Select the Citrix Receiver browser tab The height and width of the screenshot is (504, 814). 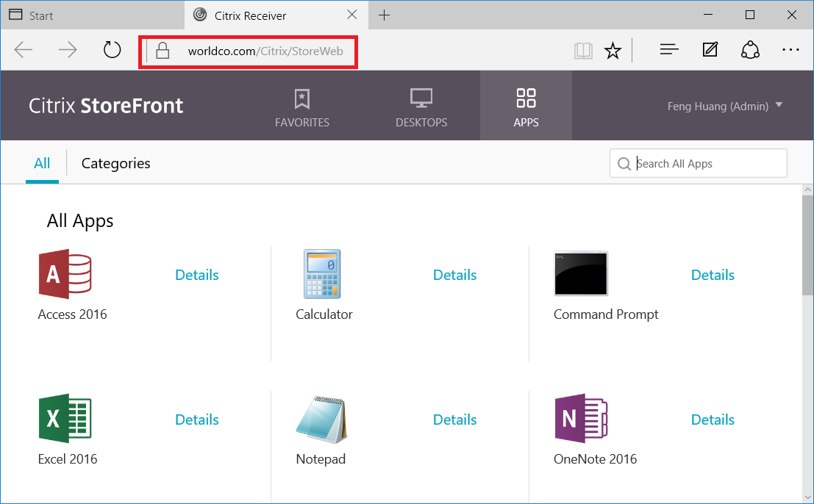pyautogui.click(x=276, y=15)
